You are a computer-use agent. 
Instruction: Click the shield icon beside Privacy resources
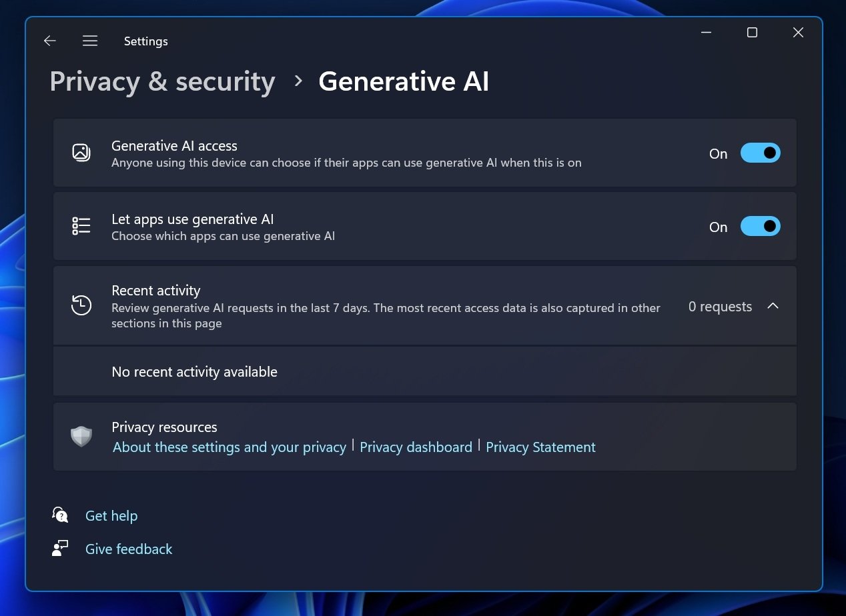point(81,437)
